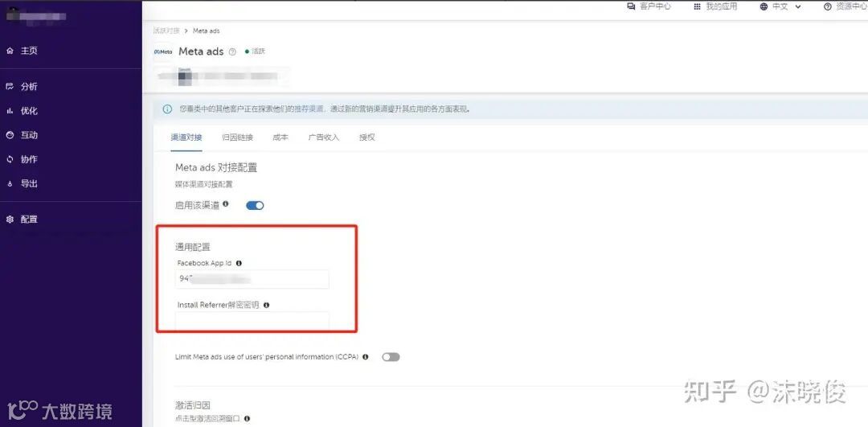This screenshot has height=427, width=868.
Task: Click the 活跃对接 breadcrumb link
Action: coord(166,31)
